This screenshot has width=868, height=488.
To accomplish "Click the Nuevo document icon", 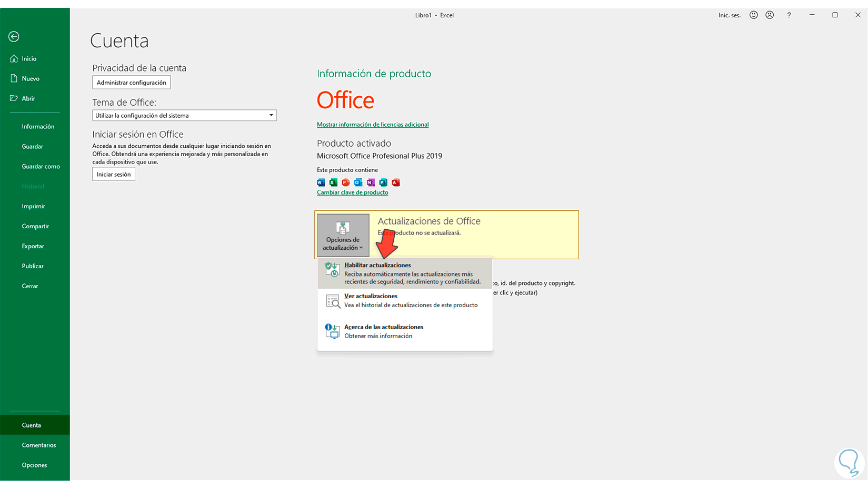I will point(14,78).
